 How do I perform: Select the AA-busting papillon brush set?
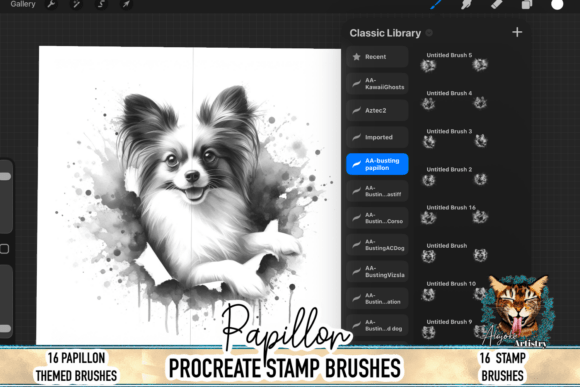[x=377, y=164]
